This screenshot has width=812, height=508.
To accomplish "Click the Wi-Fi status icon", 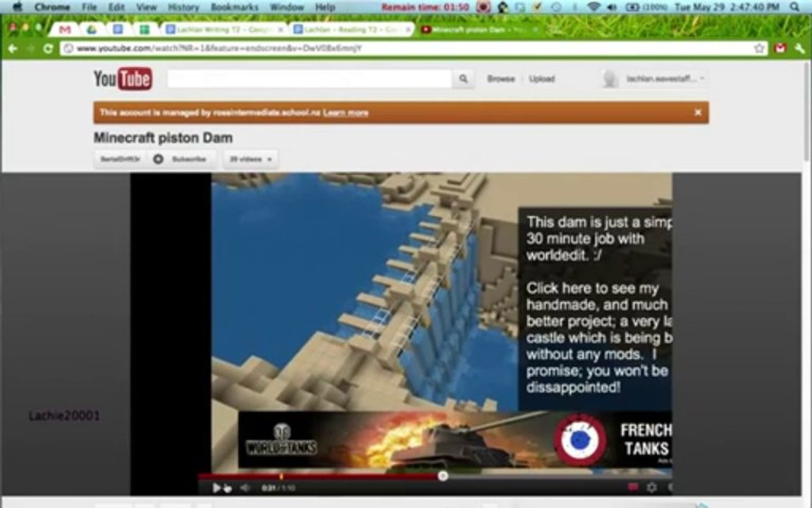I will tap(593, 7).
